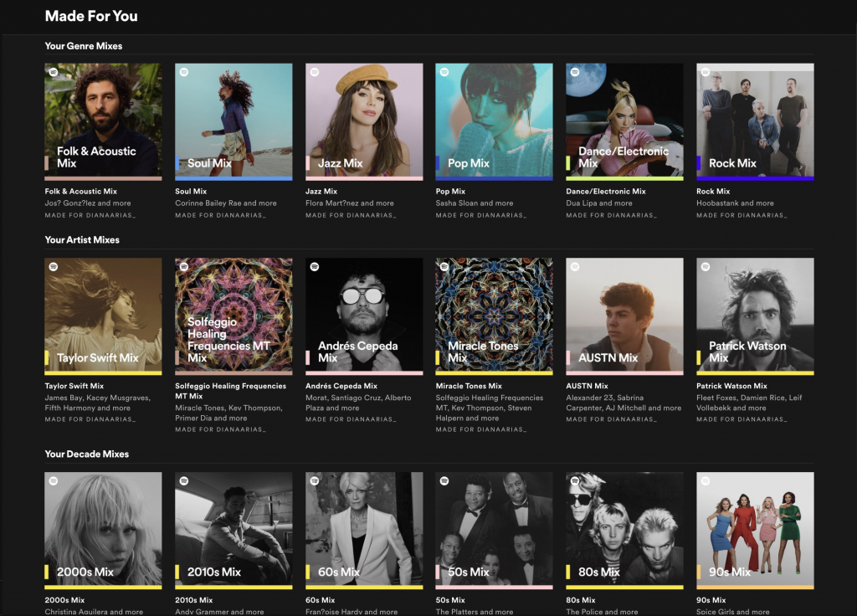Image resolution: width=857 pixels, height=616 pixels.
Task: Click the Made For You page heading
Action: coord(91,16)
